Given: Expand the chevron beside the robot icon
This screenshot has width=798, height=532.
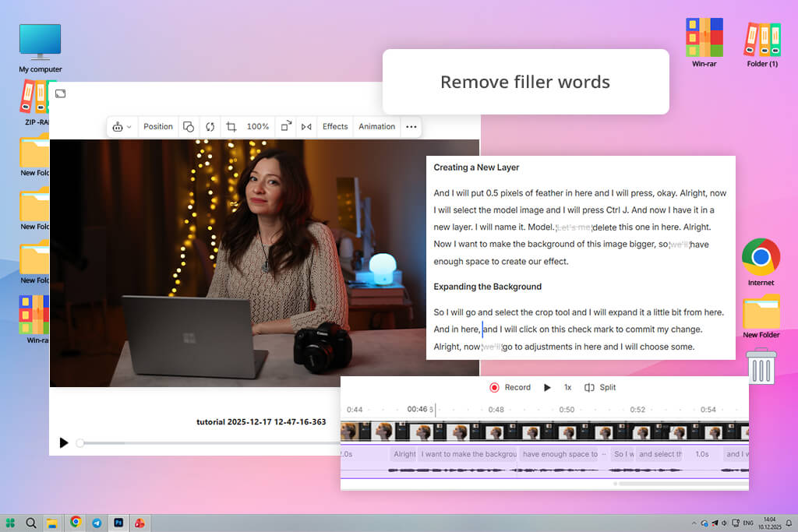Looking at the screenshot, I should click(129, 127).
